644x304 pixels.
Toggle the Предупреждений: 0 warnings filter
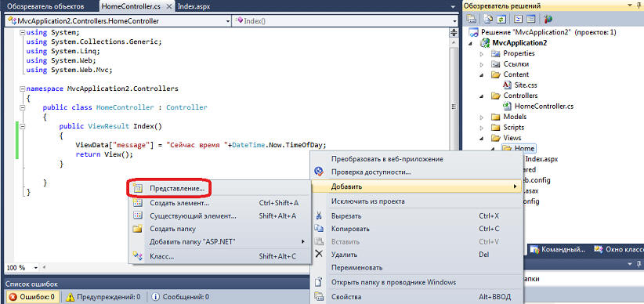click(104, 297)
